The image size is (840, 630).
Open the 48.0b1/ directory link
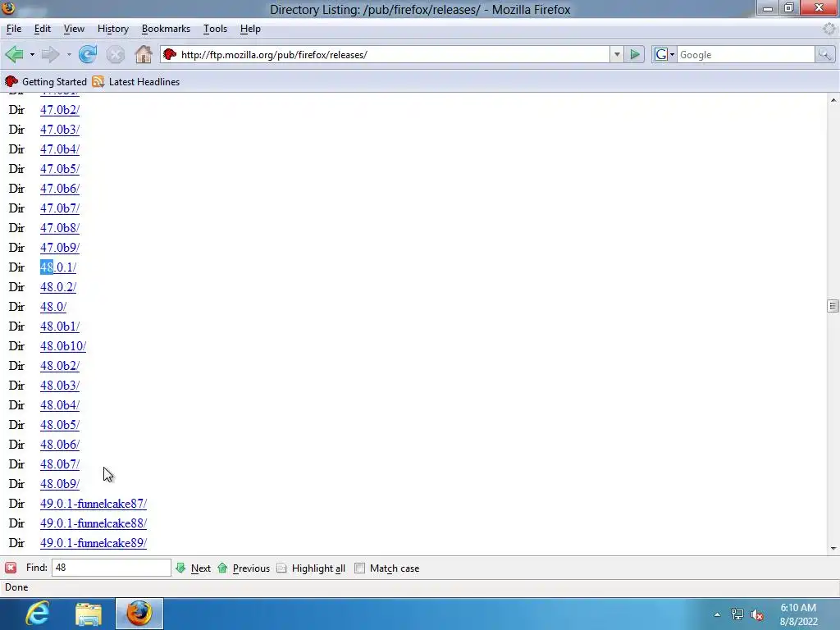[x=59, y=326]
